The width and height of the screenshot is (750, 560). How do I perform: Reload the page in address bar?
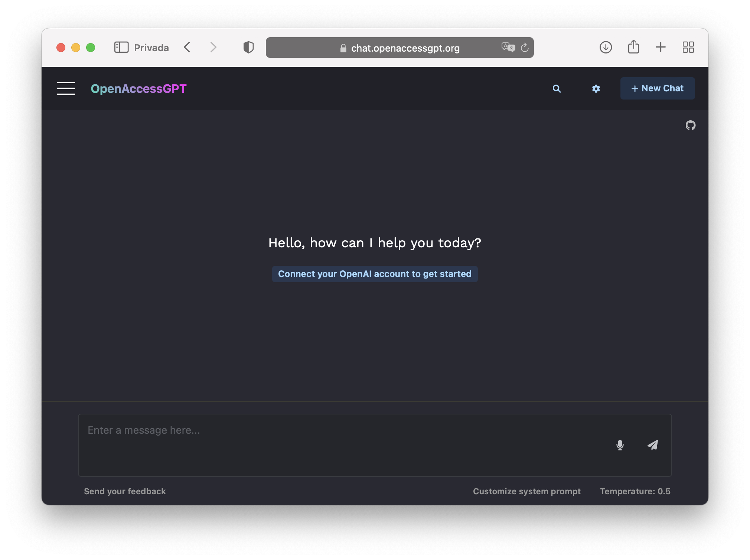point(525,48)
